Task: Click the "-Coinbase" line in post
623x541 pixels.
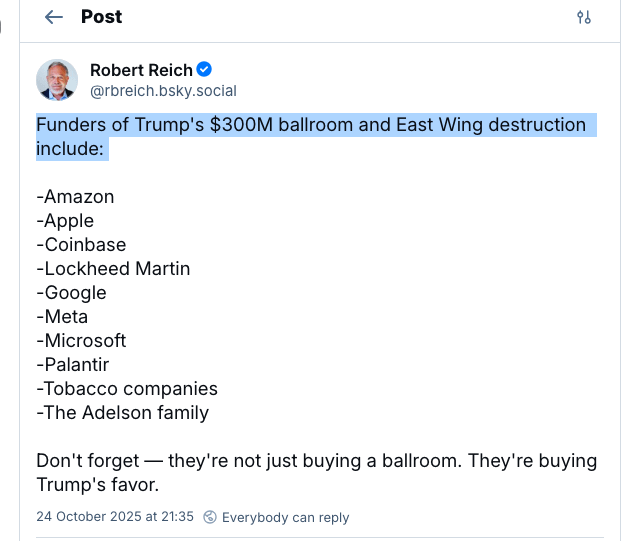Action: click(x=81, y=245)
